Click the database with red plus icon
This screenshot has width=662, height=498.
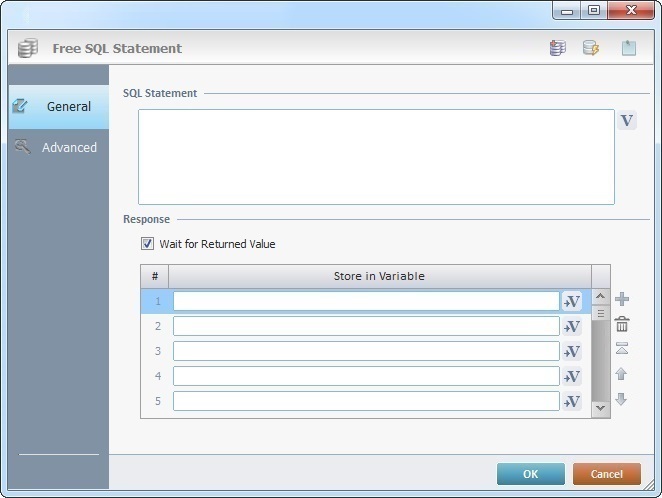click(557, 48)
